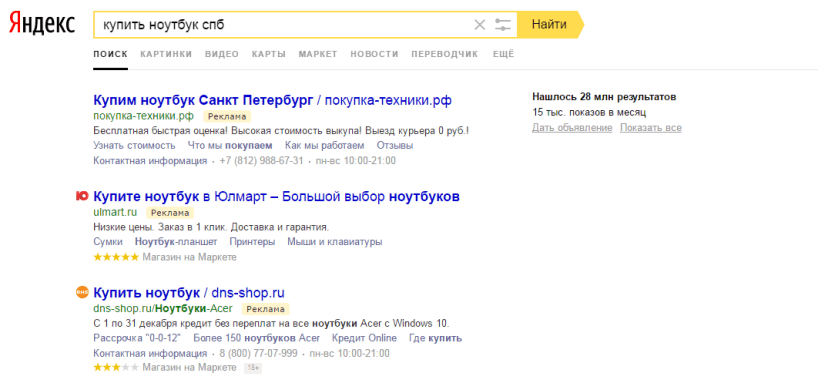Clear the search query with the X icon
Viewport: 818px width, 383px height.
(479, 25)
